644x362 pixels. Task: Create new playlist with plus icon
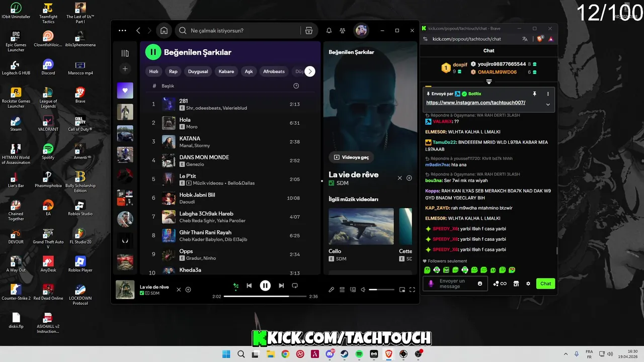click(125, 69)
